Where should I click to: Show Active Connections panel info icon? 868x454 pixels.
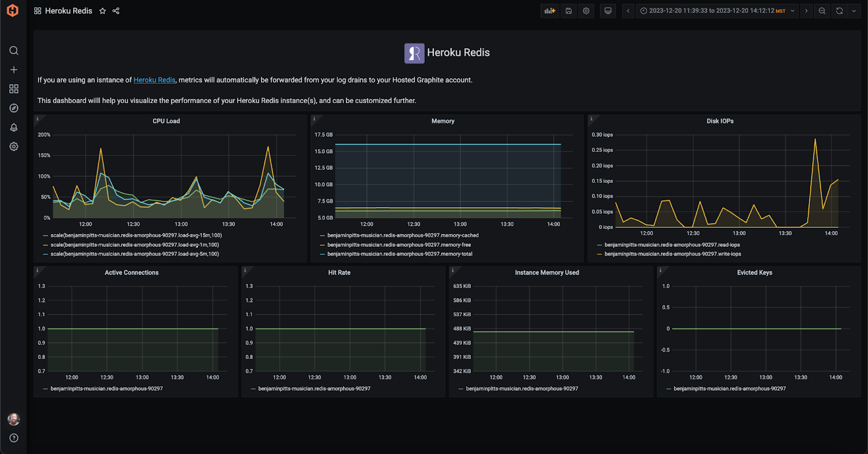[37, 270]
